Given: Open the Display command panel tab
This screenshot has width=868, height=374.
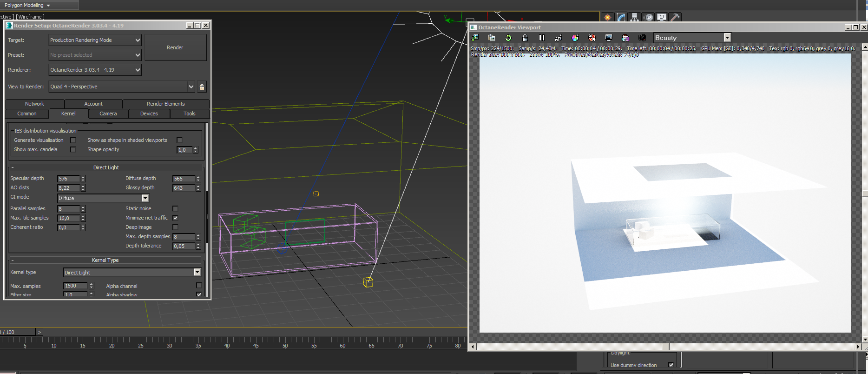Looking at the screenshot, I should 662,17.
